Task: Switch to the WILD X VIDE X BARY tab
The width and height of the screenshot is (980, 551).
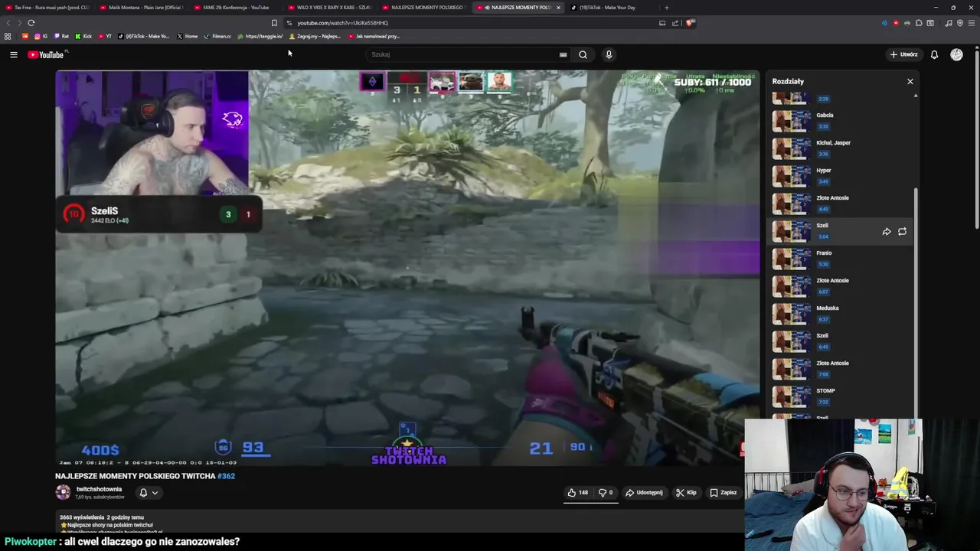Action: 329,8
